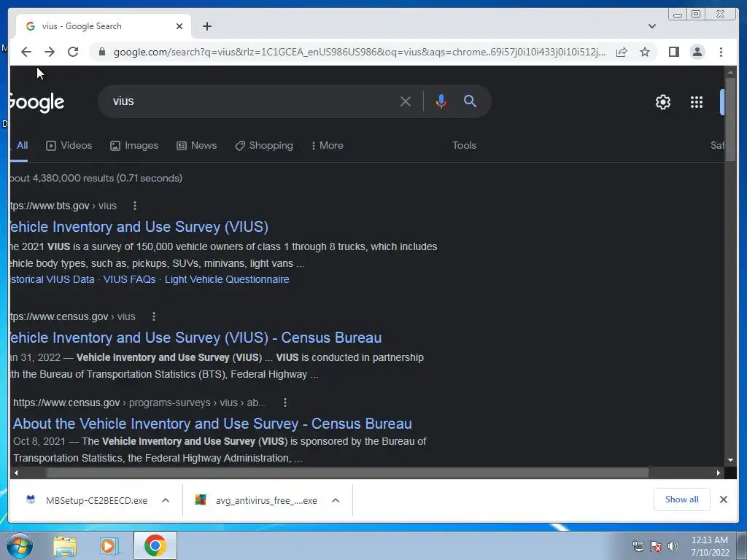The height and width of the screenshot is (560, 747).
Task: Open options for programs-surveys census result
Action: point(285,402)
